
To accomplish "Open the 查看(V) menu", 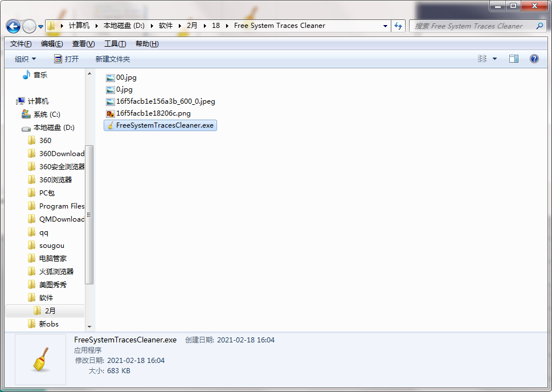I will pos(83,44).
